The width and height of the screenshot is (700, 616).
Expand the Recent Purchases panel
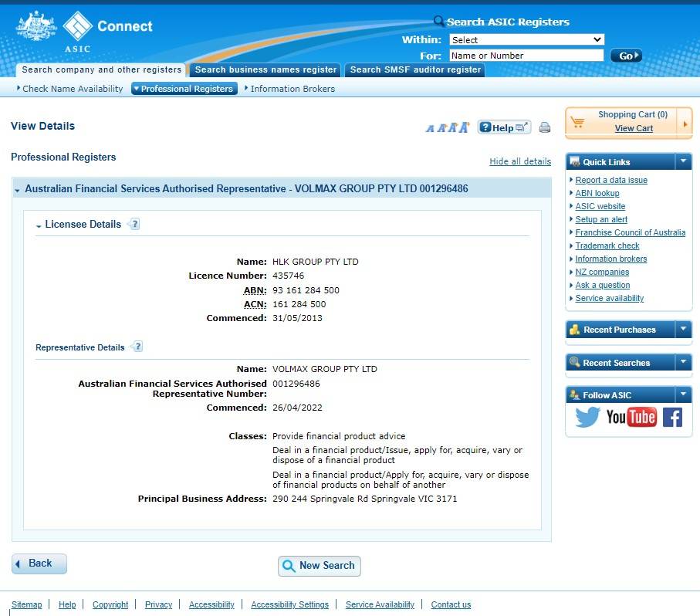coord(683,330)
